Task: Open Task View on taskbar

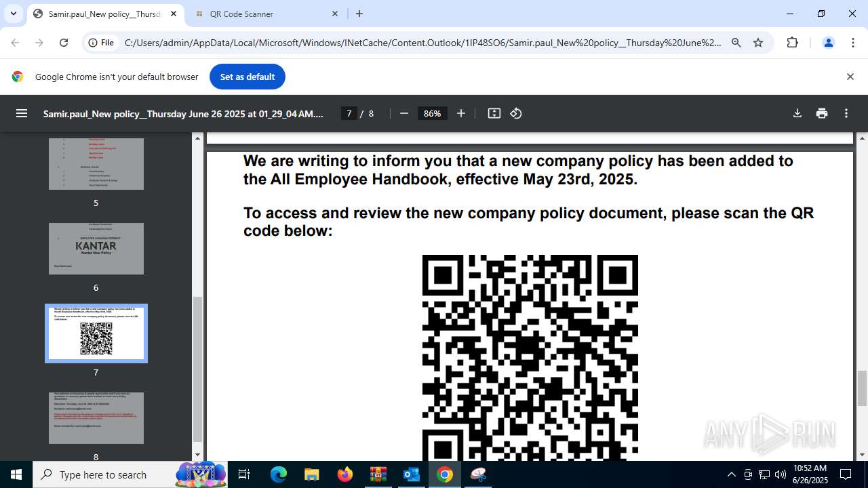Action: (x=244, y=474)
